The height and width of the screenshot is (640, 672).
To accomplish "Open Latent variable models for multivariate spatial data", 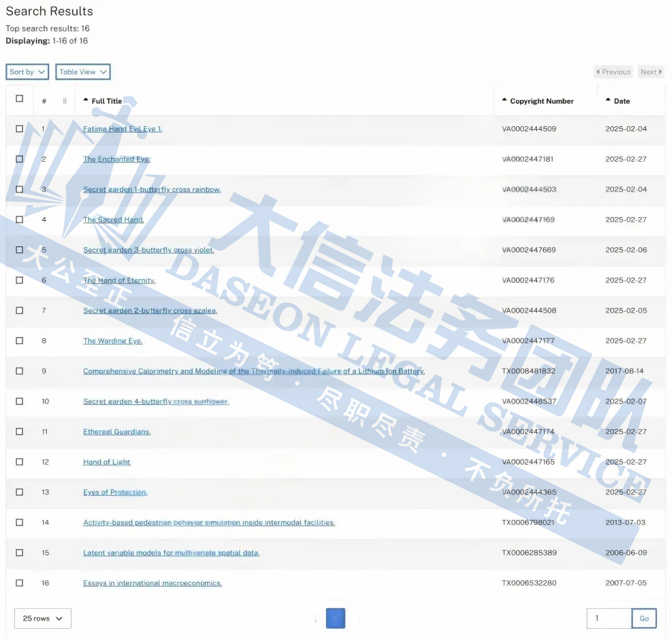I will pos(171,553).
